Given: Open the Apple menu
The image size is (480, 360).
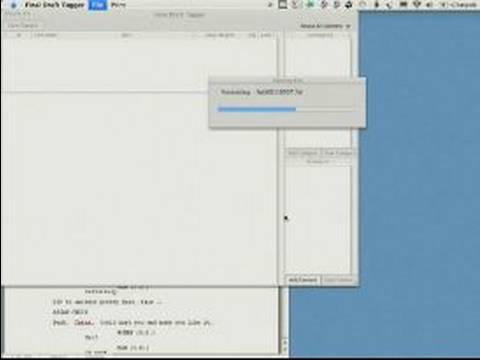Looking at the screenshot, I should (14, 5).
